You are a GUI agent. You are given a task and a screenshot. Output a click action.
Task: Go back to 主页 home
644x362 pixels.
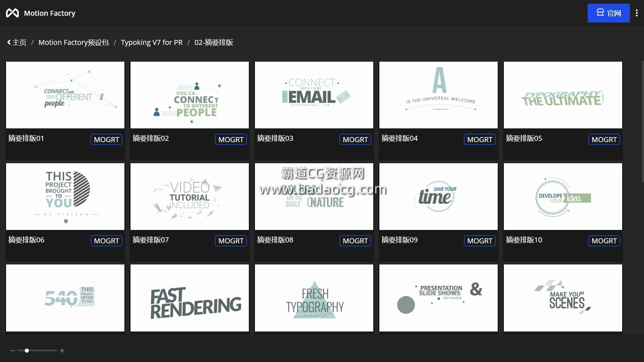(x=17, y=43)
